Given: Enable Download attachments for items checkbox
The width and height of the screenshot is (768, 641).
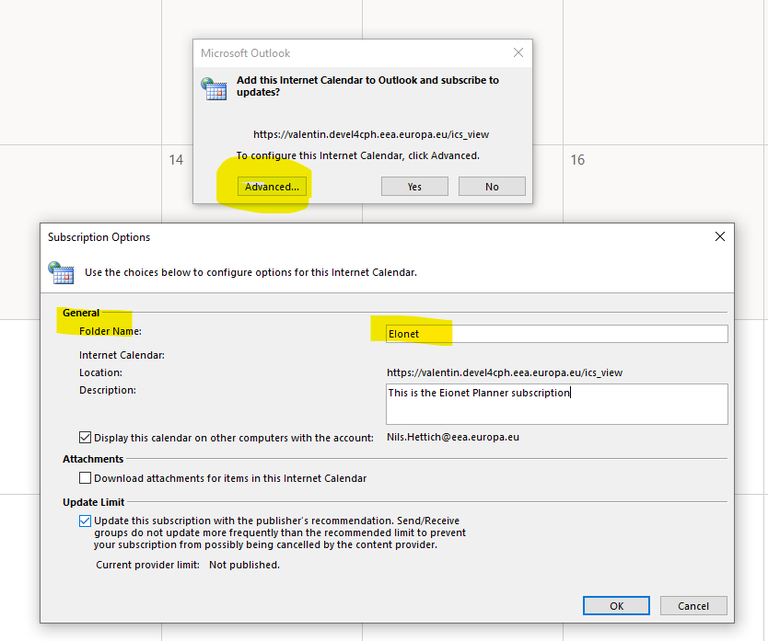Looking at the screenshot, I should click(x=85, y=478).
